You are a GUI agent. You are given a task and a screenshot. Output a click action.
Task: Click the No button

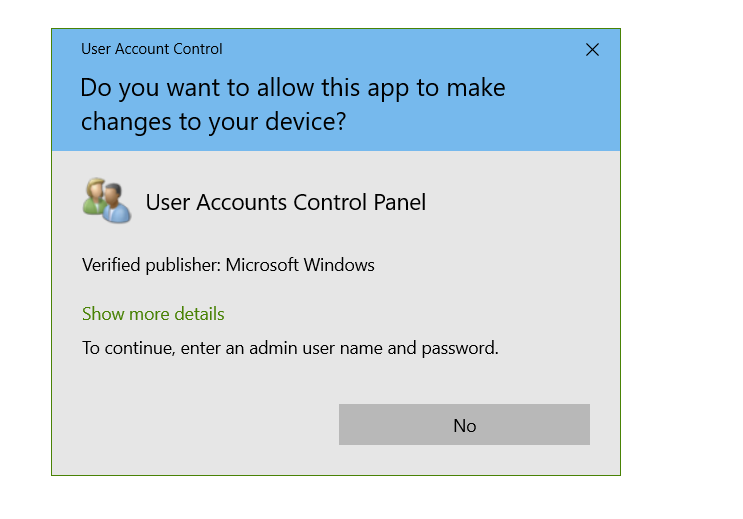pyautogui.click(x=464, y=425)
